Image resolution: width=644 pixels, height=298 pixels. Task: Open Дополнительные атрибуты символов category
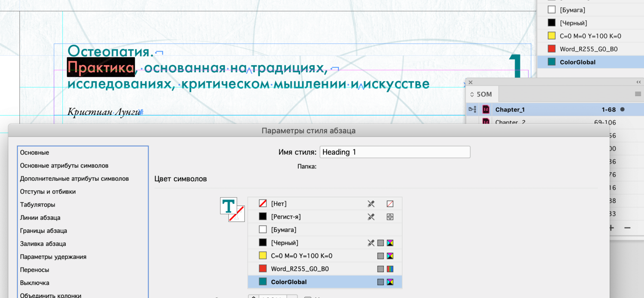point(83,179)
